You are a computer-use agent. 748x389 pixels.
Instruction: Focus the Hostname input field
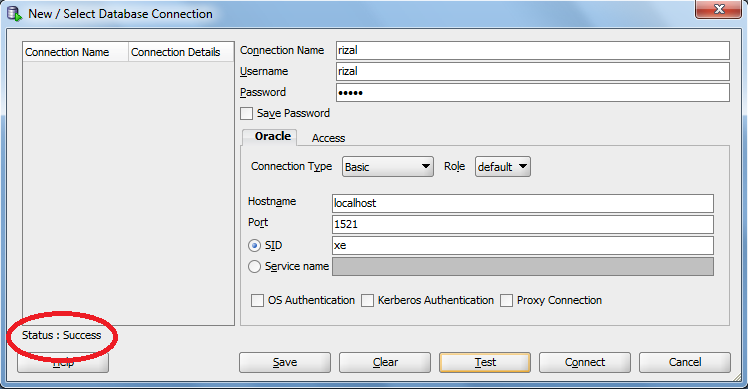pyautogui.click(x=523, y=203)
